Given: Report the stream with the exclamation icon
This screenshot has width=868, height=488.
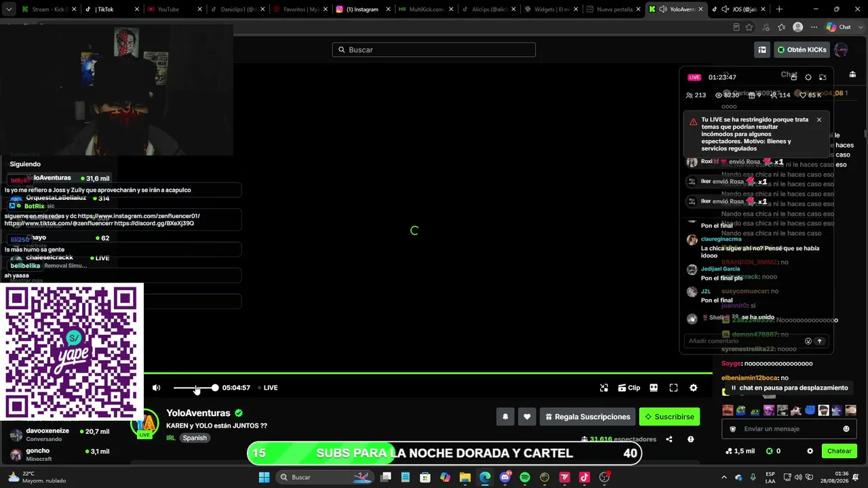Looking at the screenshot, I should 690,439.
